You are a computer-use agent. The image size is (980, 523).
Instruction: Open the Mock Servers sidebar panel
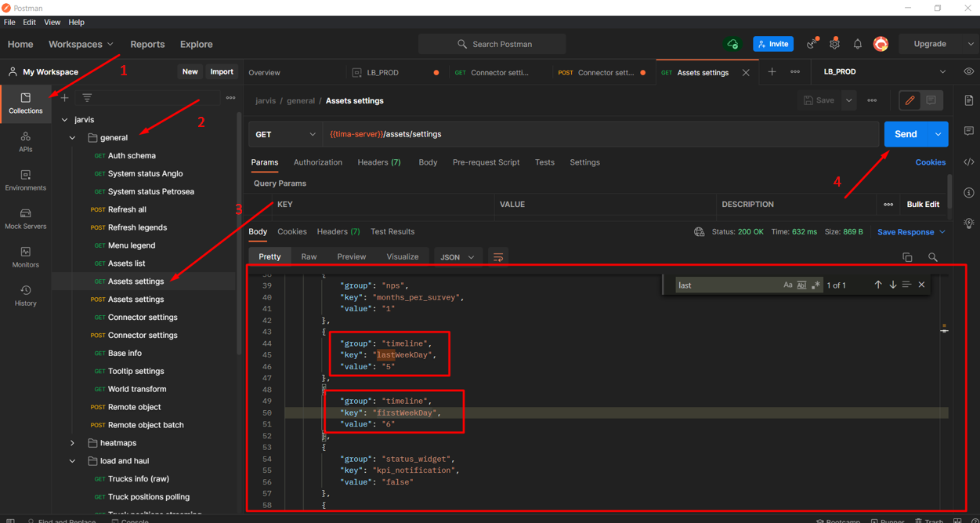click(25, 218)
